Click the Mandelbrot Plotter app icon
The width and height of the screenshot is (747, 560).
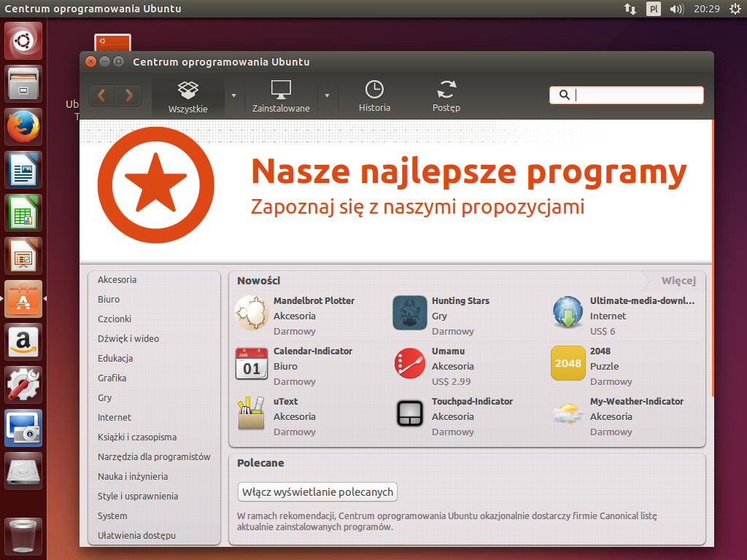(252, 314)
